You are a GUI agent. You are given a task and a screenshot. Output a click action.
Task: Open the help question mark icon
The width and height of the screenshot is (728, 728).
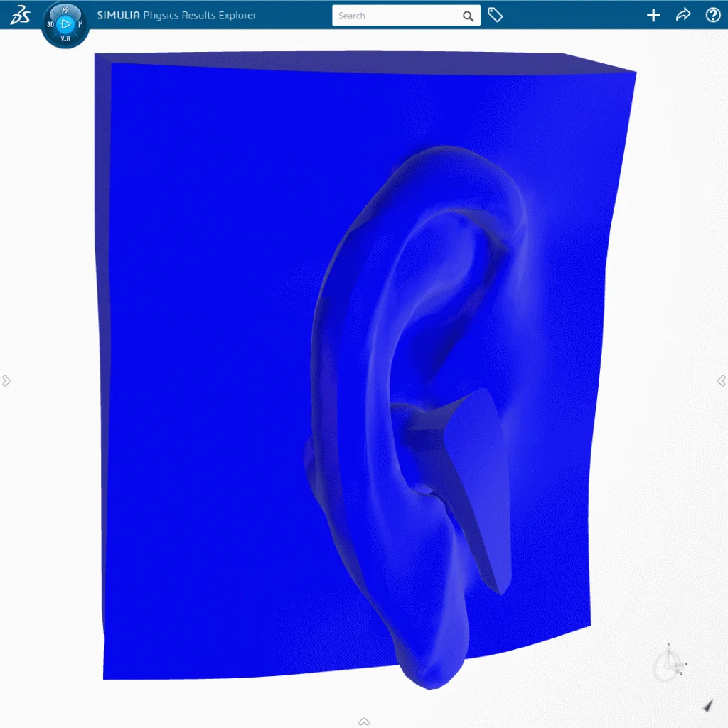pos(712,16)
